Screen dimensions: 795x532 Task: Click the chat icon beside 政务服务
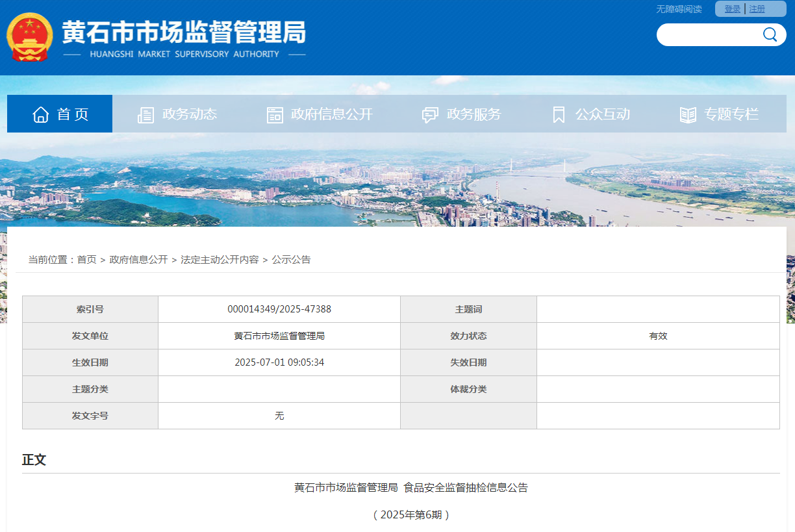[430, 115]
